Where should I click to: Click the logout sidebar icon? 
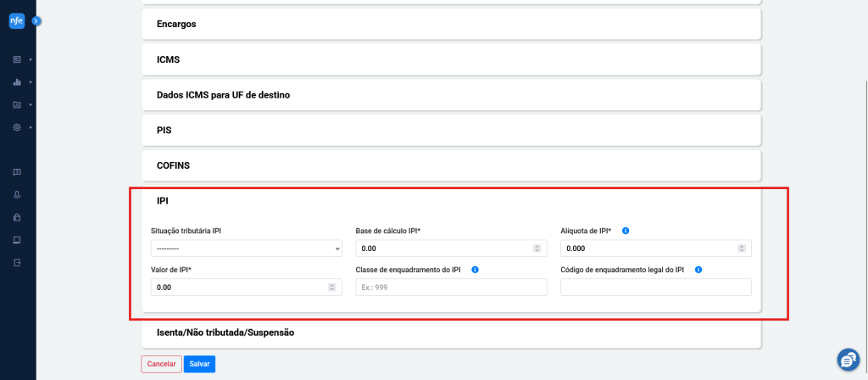click(x=17, y=262)
